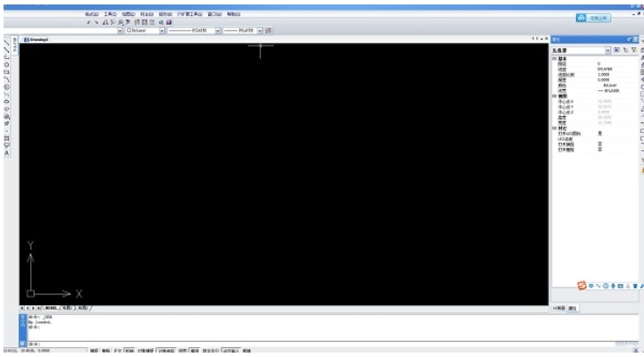Open the 窗口 menu
This screenshot has height=357, width=644.
click(x=214, y=14)
